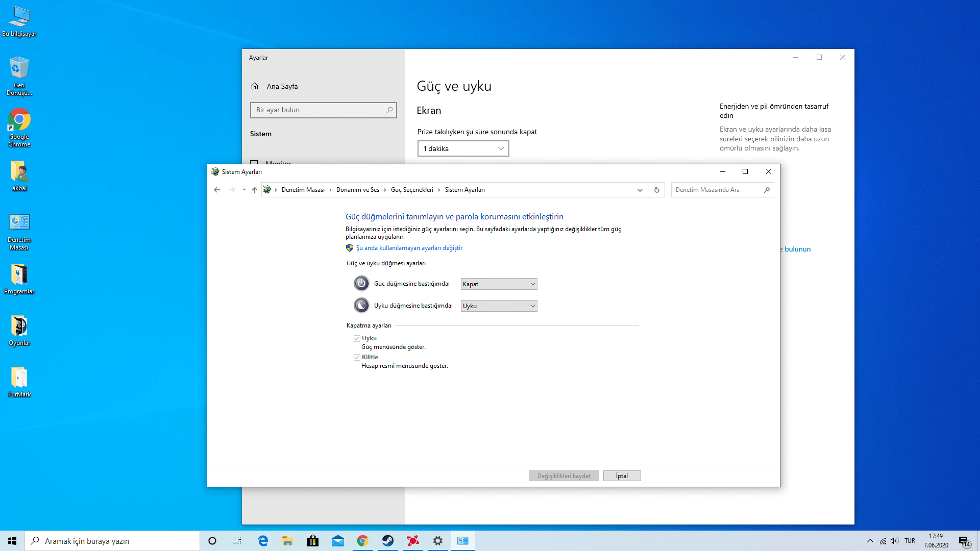Expand the address bar history dropdown arrow

640,190
